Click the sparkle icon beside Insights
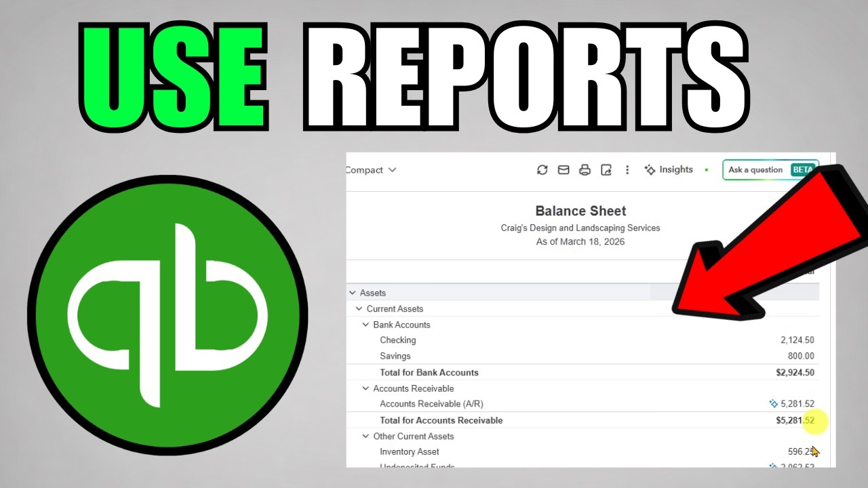The height and width of the screenshot is (488, 868). pos(650,169)
